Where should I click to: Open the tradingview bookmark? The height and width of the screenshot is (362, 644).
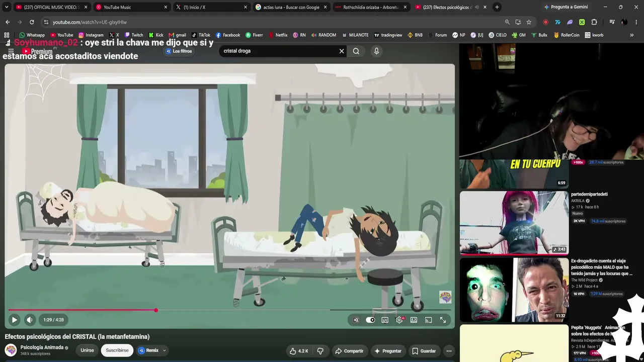point(388,35)
